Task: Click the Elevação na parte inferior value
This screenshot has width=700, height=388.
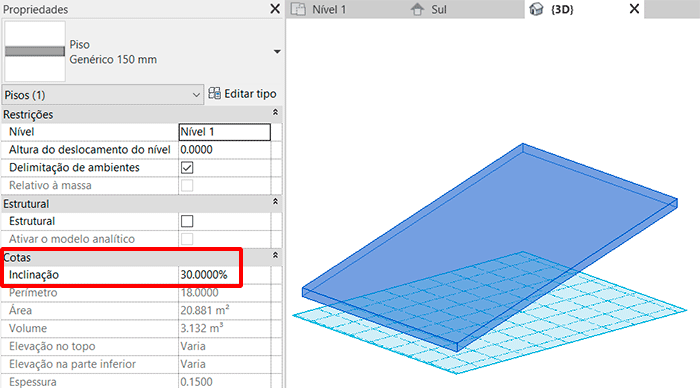Action: click(x=193, y=364)
